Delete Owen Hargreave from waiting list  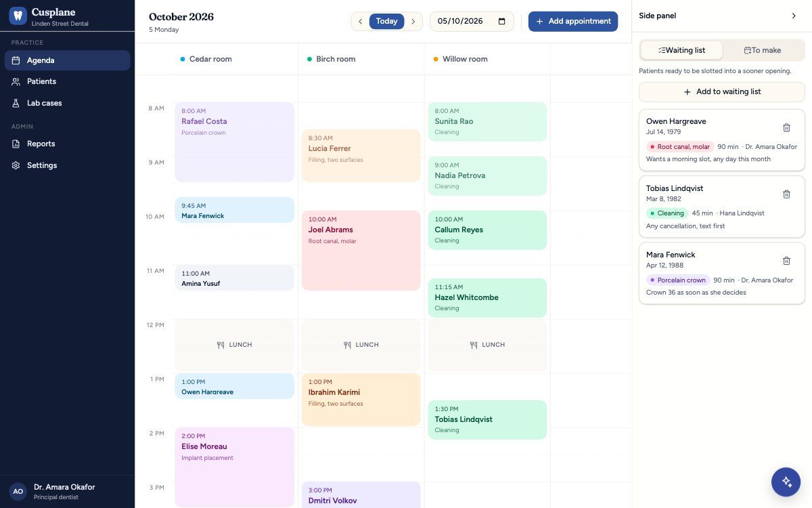pyautogui.click(x=786, y=127)
